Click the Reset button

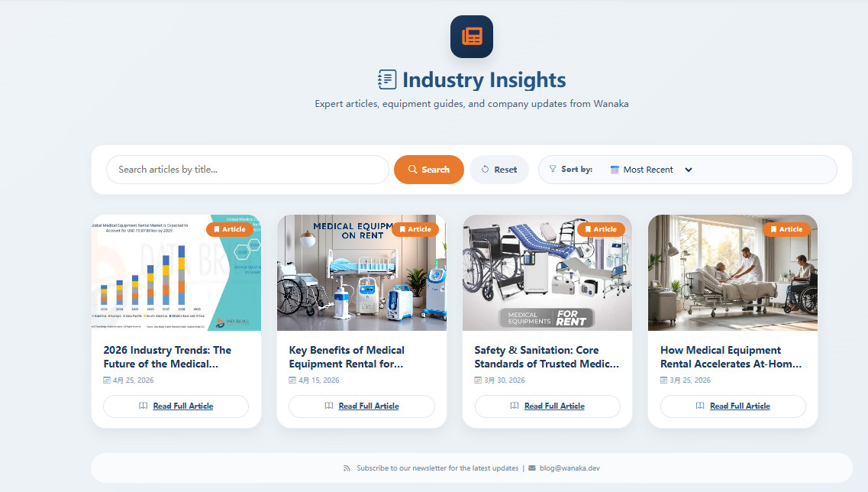coord(499,170)
